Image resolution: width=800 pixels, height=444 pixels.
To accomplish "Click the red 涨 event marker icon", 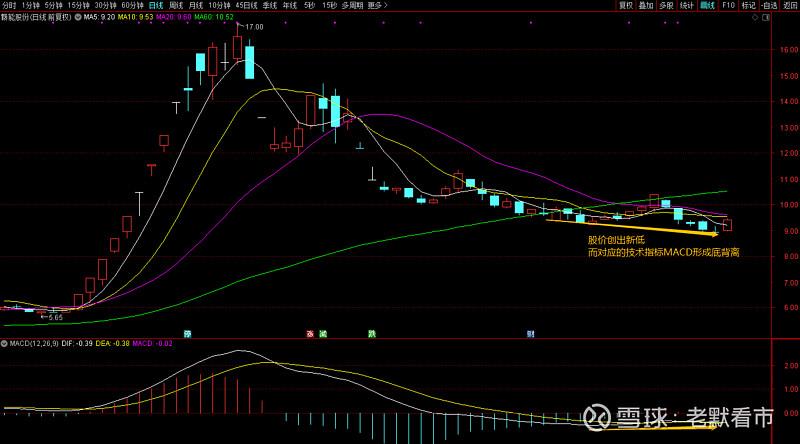I will point(310,333).
